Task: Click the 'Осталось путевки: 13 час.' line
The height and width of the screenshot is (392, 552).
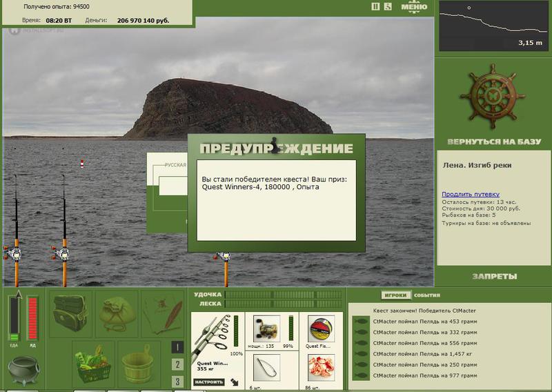Action: click(x=479, y=202)
